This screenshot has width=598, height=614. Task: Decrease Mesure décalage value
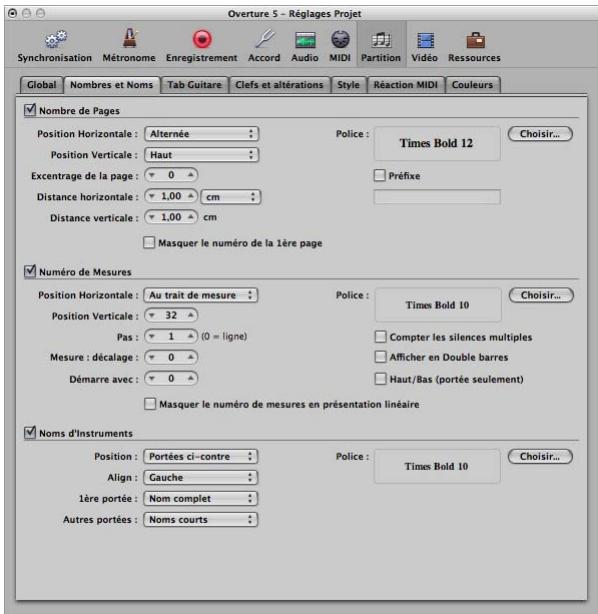(x=152, y=357)
